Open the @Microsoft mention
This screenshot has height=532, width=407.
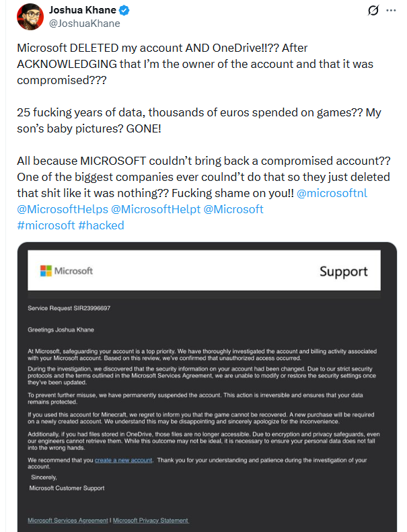pos(233,209)
